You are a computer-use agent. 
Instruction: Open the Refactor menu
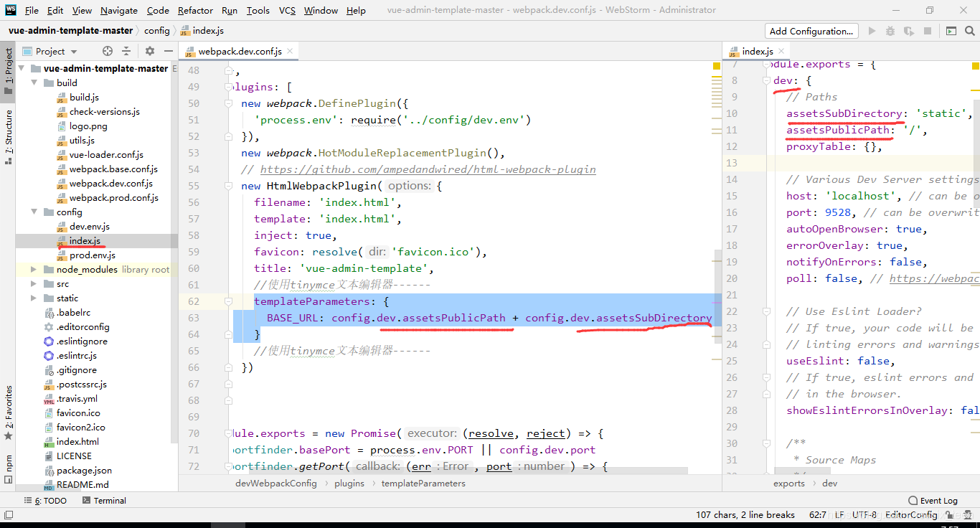[x=196, y=10]
